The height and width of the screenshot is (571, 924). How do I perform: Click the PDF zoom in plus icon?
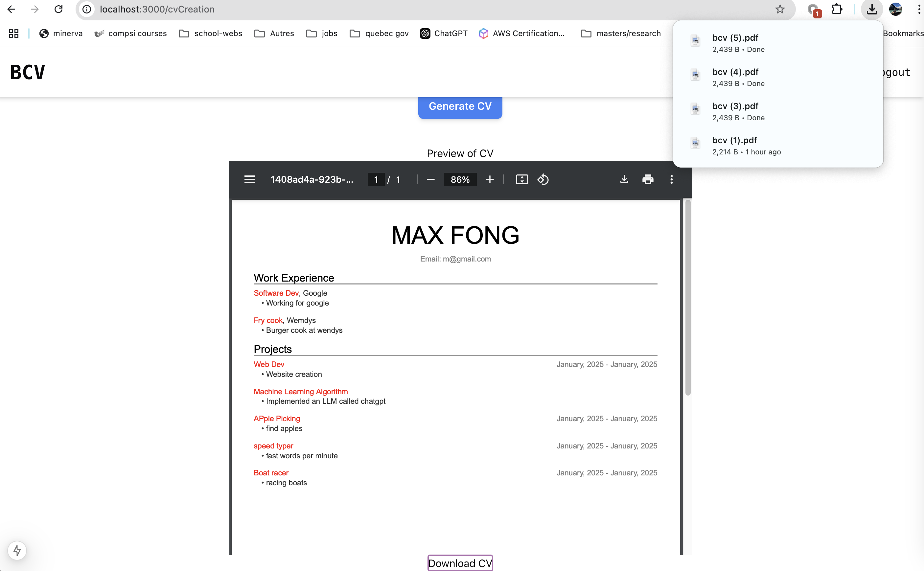pos(490,179)
